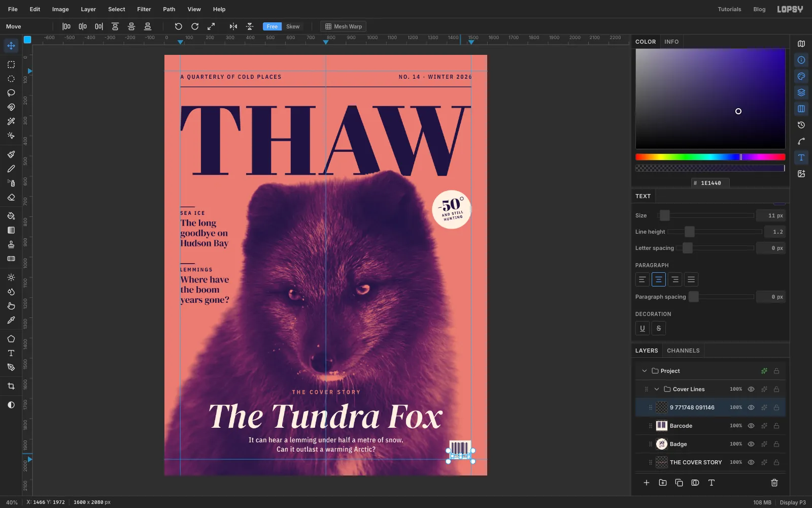Click the hex color field 1E1440
Viewport: 812px width, 508px height.
710,183
